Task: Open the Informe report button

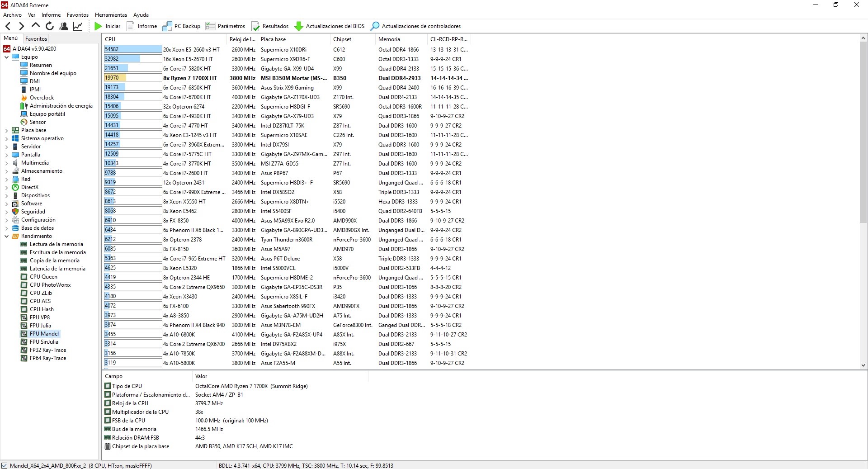Action: tap(142, 26)
